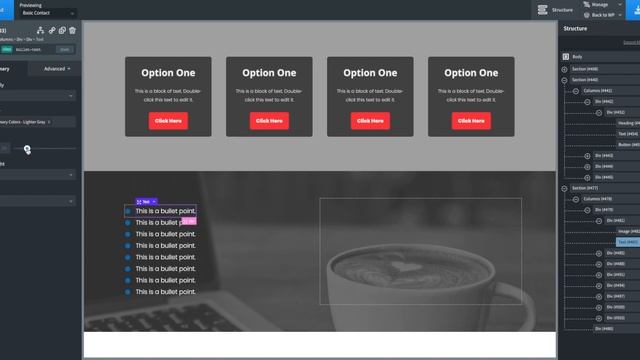Collapse Div (#479) in Structure tree
This screenshot has width=640, height=360.
point(587,210)
